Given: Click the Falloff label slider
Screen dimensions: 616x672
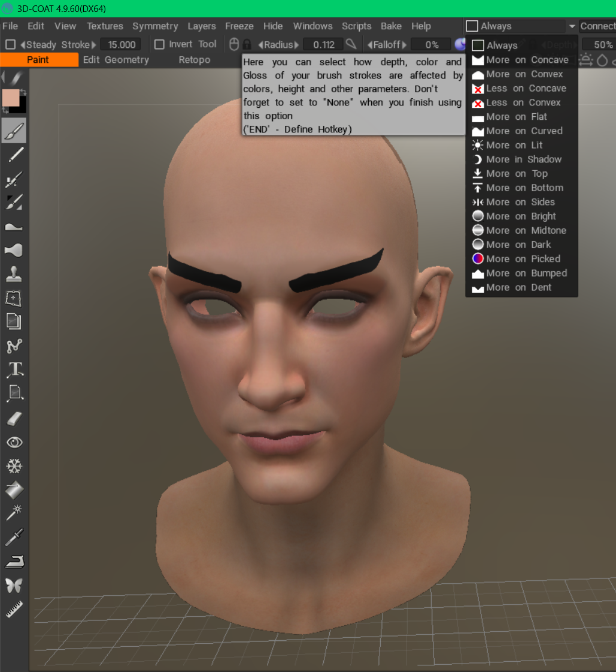Looking at the screenshot, I should click(387, 44).
